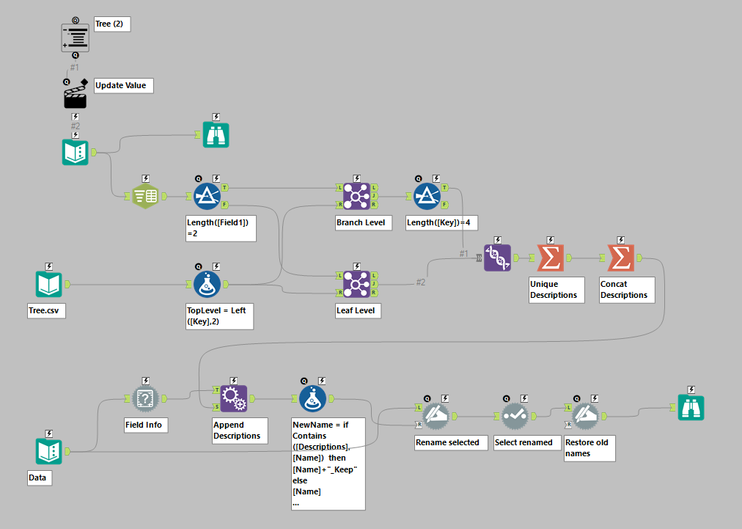Select the Data input book tool
This screenshot has width=742, height=529.
click(49, 451)
